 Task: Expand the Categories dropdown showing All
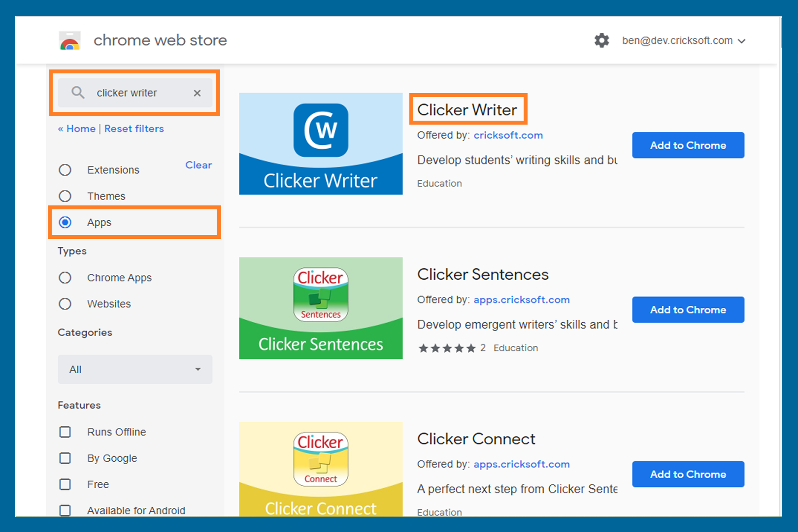click(135, 369)
